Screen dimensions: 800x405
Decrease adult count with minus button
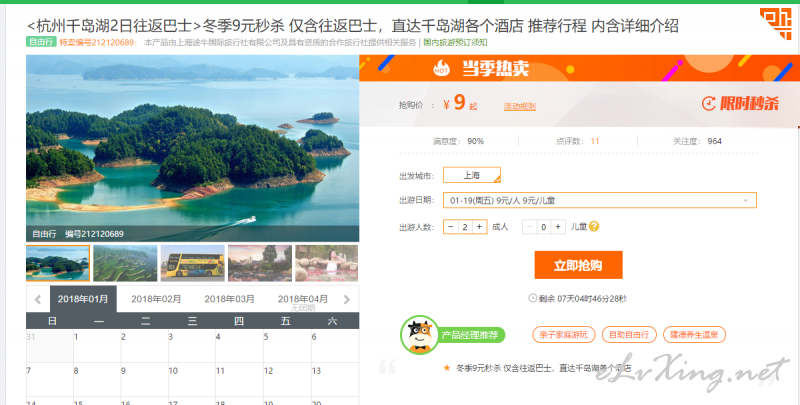(451, 226)
